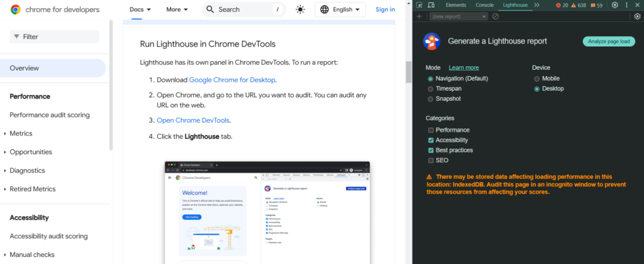The width and height of the screenshot is (644, 264).
Task: Toggle the device toolbar icon
Action: tap(431, 5)
